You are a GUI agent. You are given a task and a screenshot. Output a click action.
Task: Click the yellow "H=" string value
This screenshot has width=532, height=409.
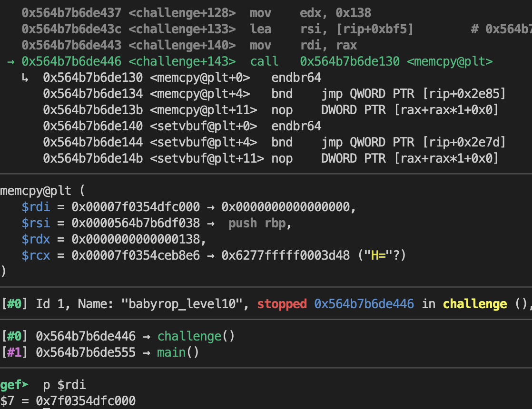(x=376, y=255)
